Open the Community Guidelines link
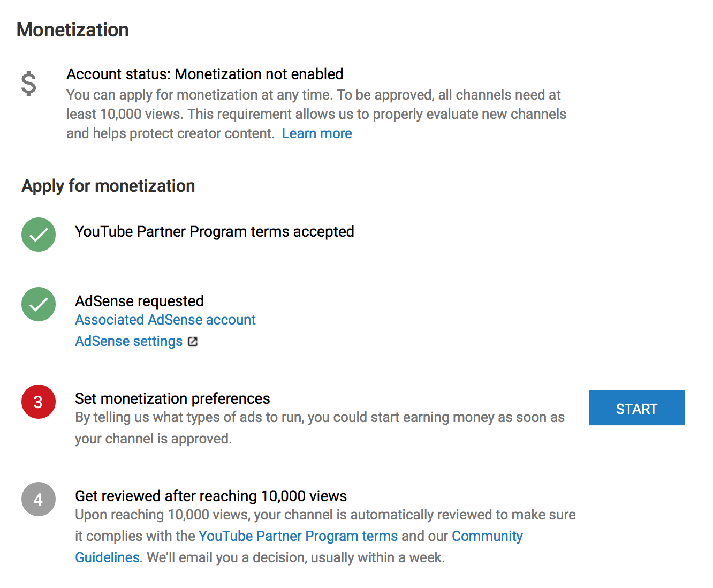The height and width of the screenshot is (588, 713). coord(487,536)
